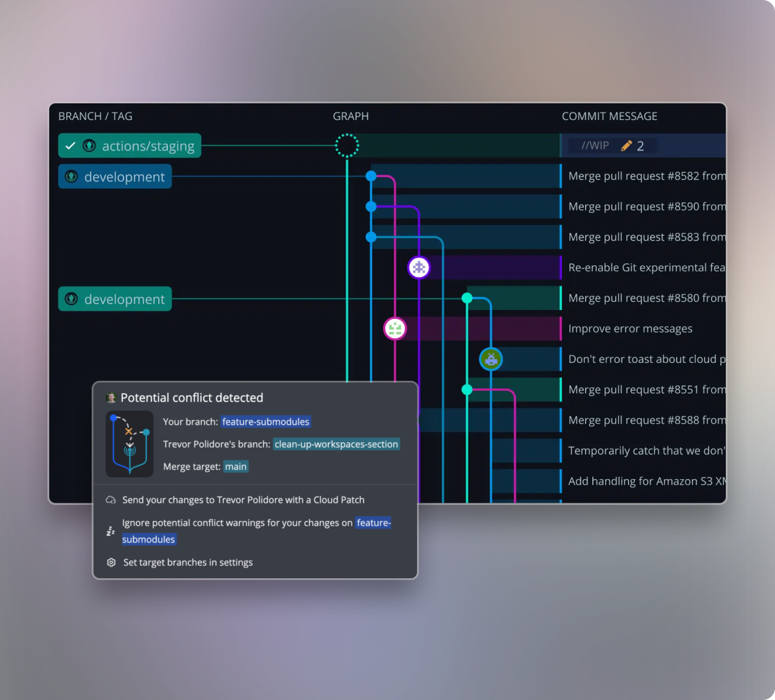Image resolution: width=775 pixels, height=700 pixels.
Task: Click the snooze icon for conflict warnings
Action: [111, 531]
